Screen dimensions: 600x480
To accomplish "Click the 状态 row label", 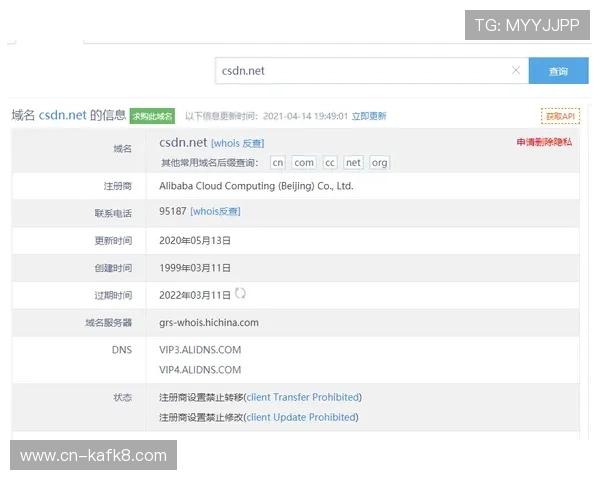I will pos(122,397).
